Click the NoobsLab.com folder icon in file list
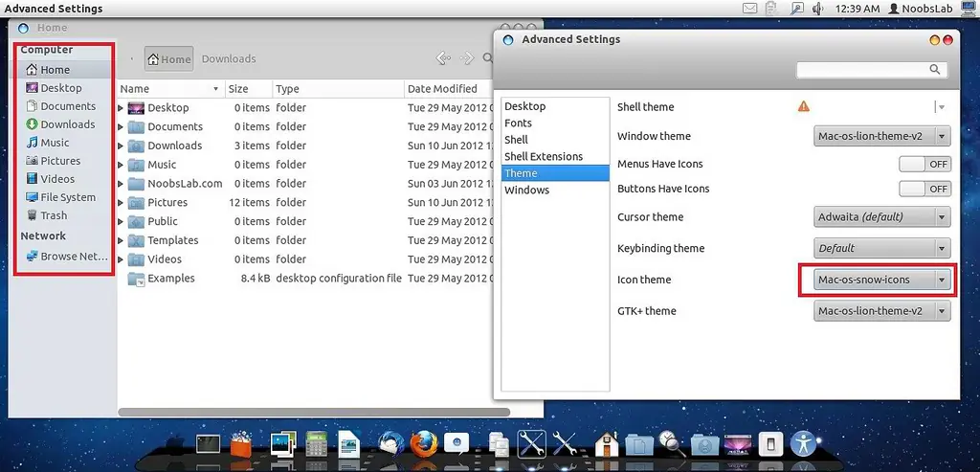The height and width of the screenshot is (472, 980). 136,184
